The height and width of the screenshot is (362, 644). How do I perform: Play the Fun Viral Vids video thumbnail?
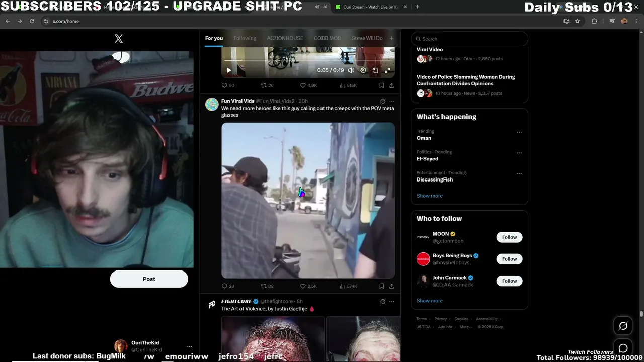(308, 200)
